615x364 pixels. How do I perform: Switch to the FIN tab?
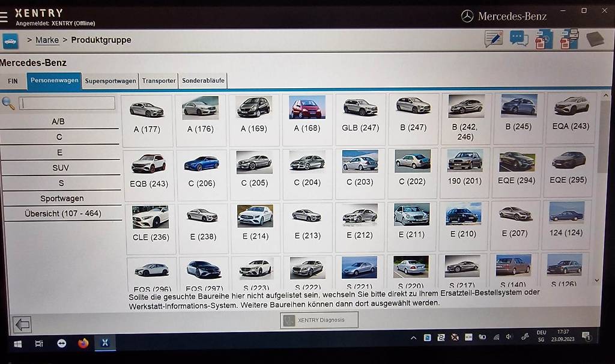12,80
